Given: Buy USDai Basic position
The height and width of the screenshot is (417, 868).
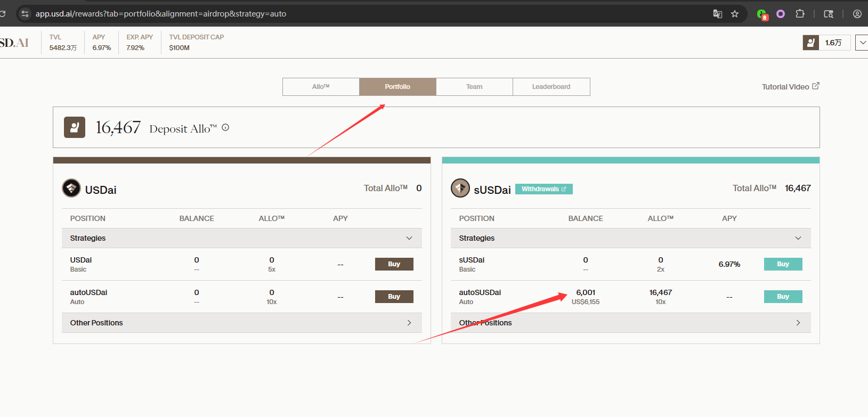Looking at the screenshot, I should point(394,264).
